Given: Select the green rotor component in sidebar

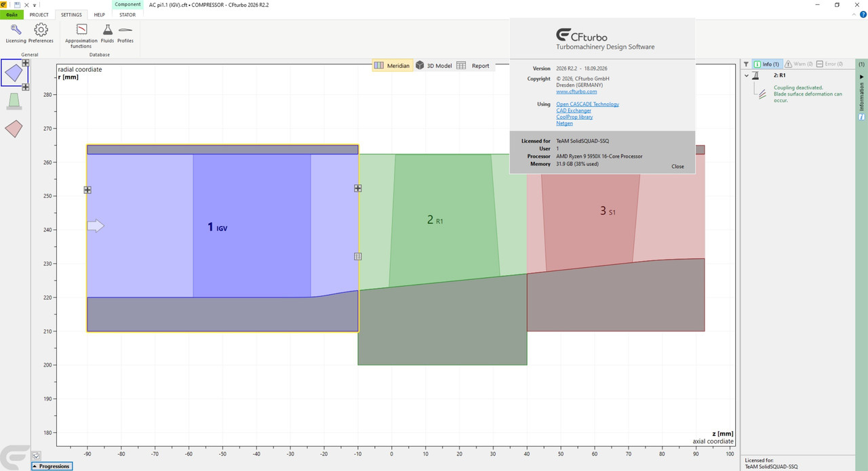Looking at the screenshot, I should 14,101.
